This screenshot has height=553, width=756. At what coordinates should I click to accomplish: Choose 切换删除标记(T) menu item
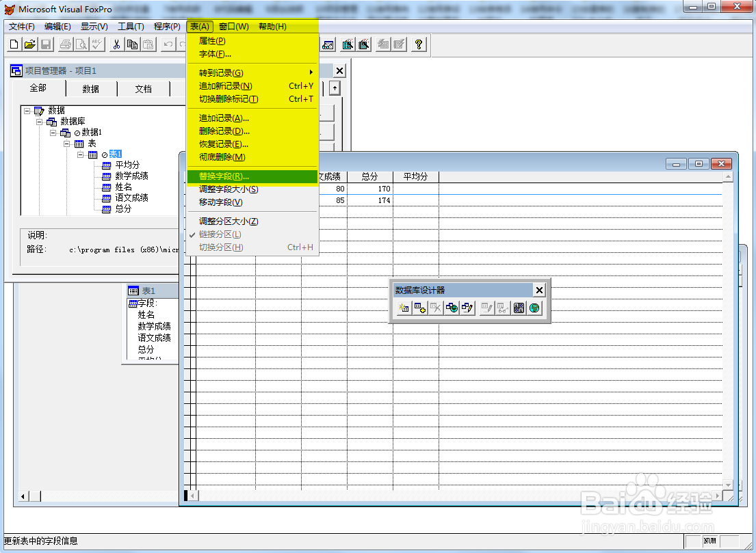coord(252,98)
